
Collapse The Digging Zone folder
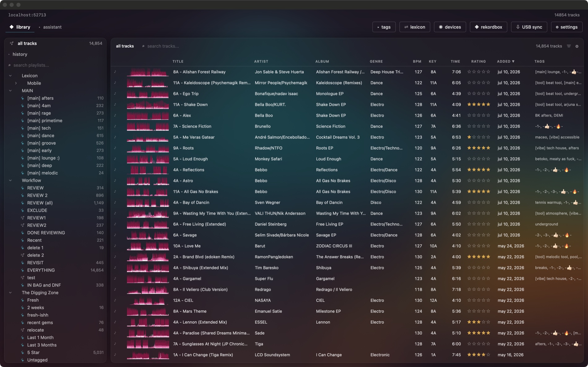pos(10,292)
